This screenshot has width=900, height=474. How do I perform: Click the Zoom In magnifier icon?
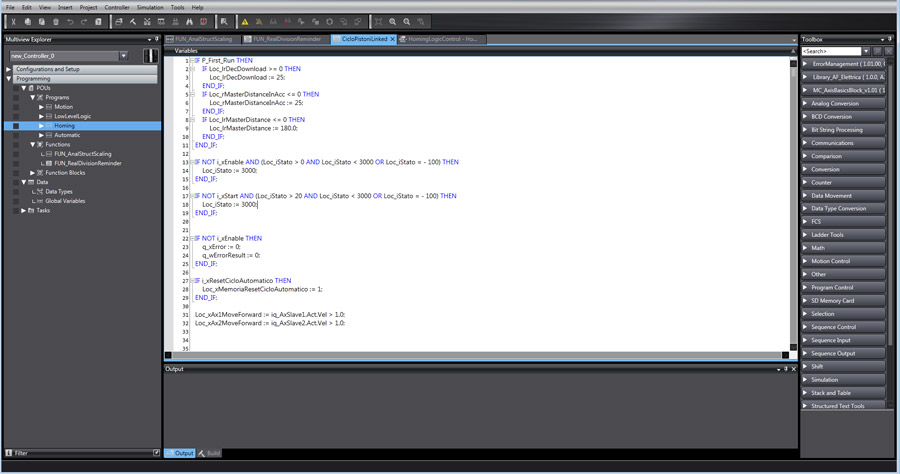point(392,21)
